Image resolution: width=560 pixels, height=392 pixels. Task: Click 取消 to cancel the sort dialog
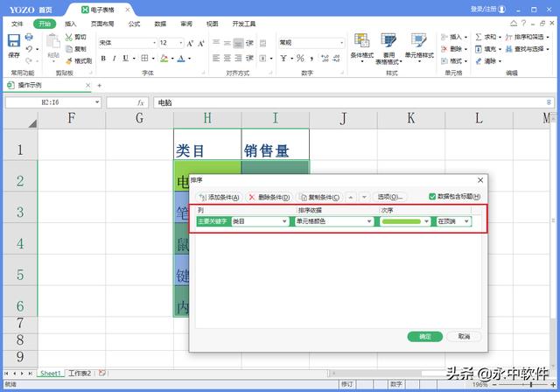pyautogui.click(x=463, y=336)
